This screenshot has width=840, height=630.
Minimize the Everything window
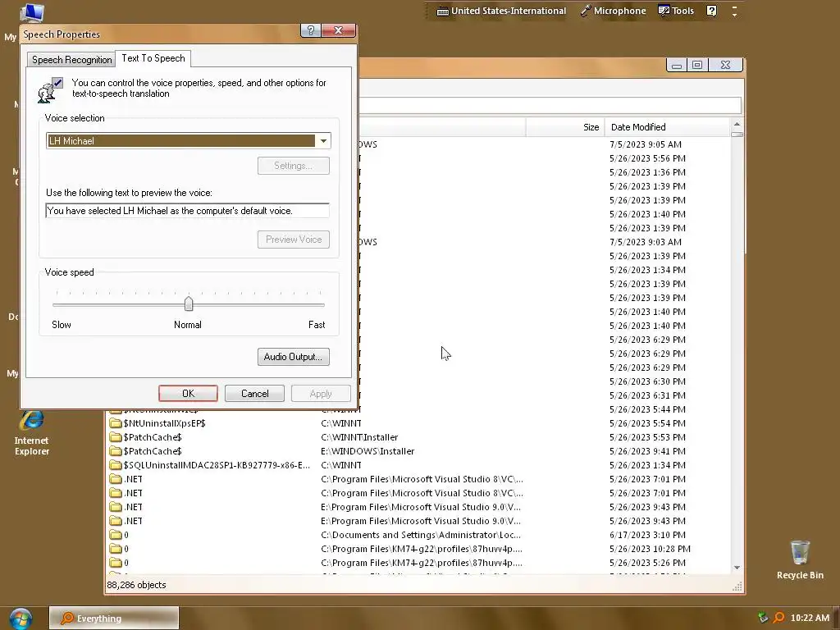click(677, 65)
